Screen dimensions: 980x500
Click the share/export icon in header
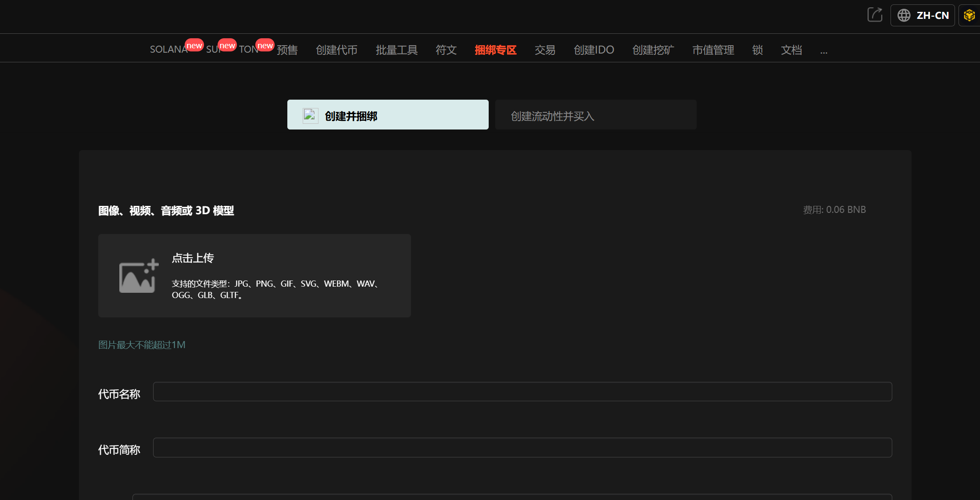(875, 15)
